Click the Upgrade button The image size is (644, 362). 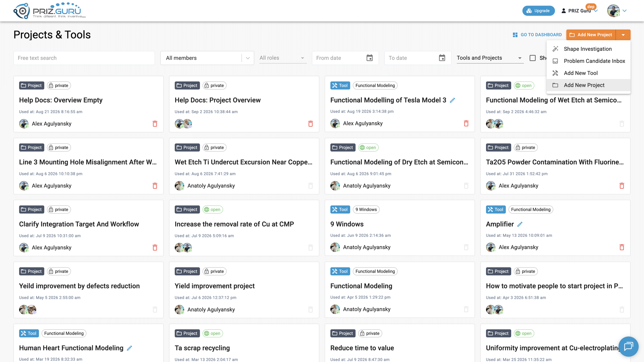[x=538, y=11]
